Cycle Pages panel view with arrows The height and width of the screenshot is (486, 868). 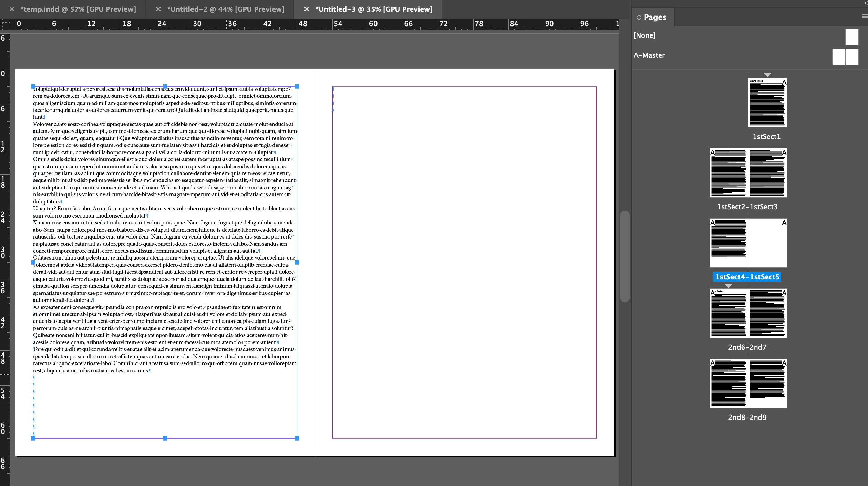[639, 18]
